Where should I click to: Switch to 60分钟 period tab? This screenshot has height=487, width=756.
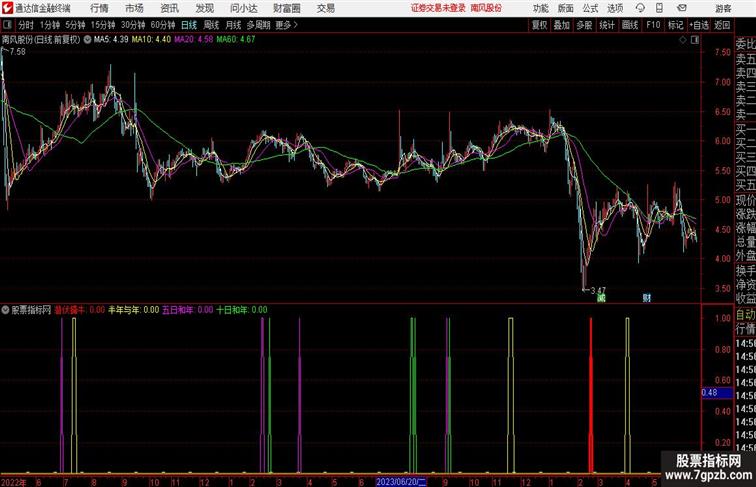point(163,25)
